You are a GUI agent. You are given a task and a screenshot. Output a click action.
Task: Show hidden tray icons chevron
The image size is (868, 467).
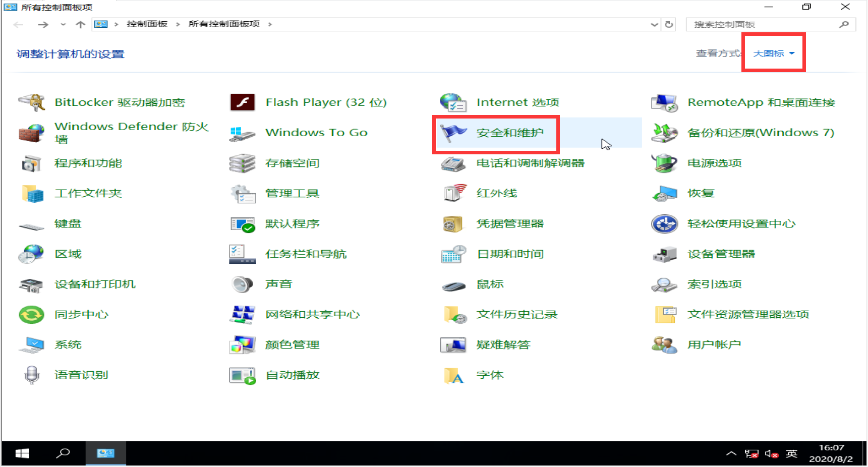(731, 454)
